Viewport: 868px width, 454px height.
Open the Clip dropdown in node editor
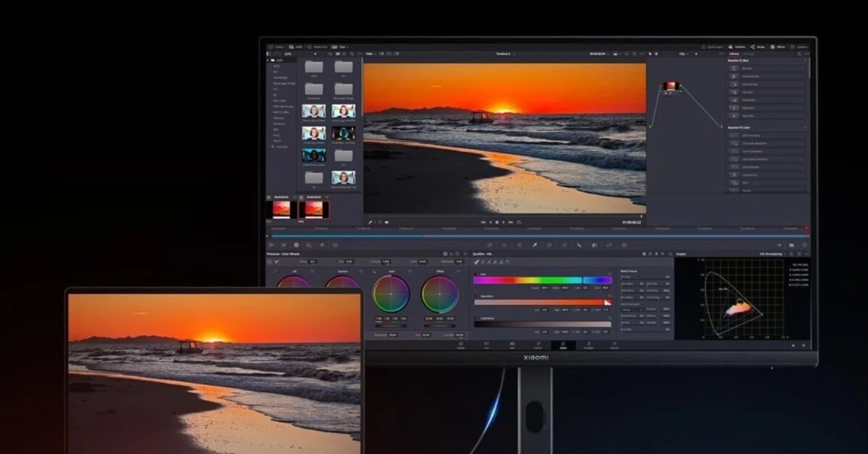click(x=684, y=54)
